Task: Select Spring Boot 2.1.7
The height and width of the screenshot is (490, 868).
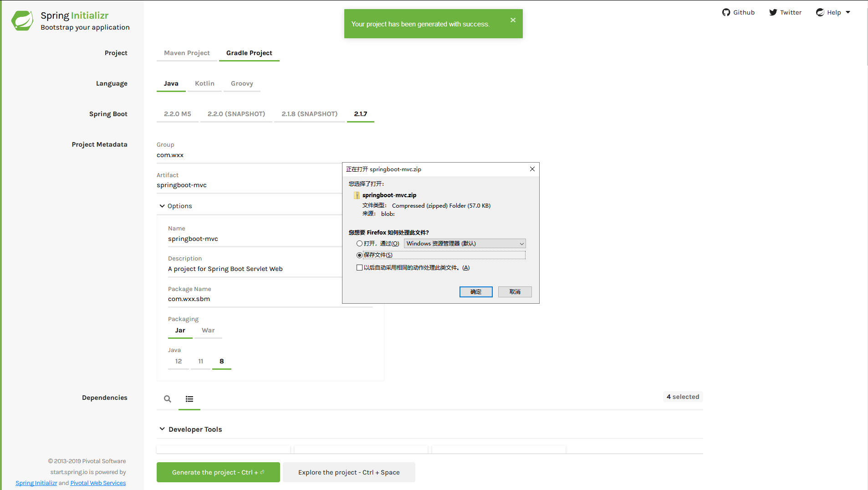Action: 361,114
